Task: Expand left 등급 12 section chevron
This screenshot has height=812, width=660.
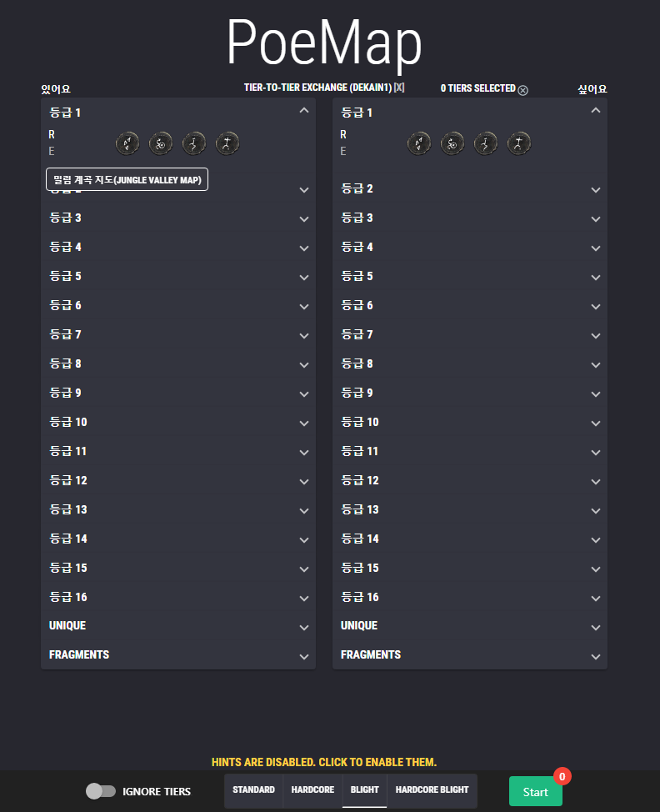Action: 304,482
